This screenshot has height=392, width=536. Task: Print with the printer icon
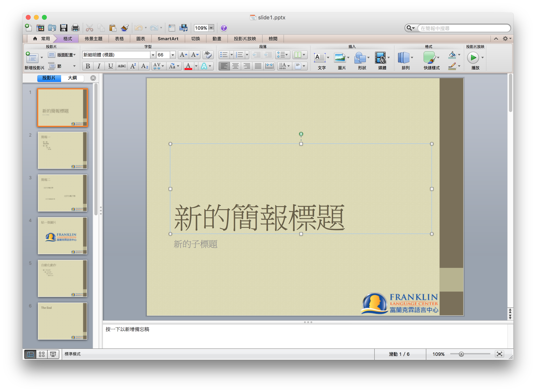coord(75,28)
